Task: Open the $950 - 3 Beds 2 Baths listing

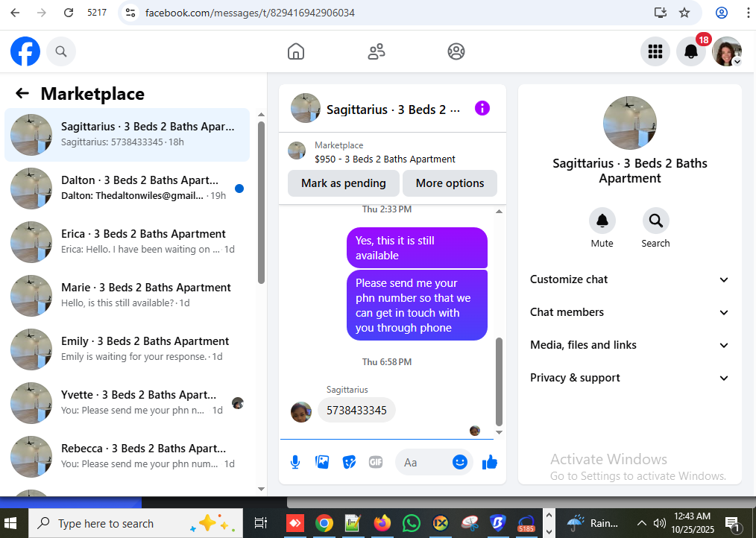Action: pyautogui.click(x=385, y=159)
